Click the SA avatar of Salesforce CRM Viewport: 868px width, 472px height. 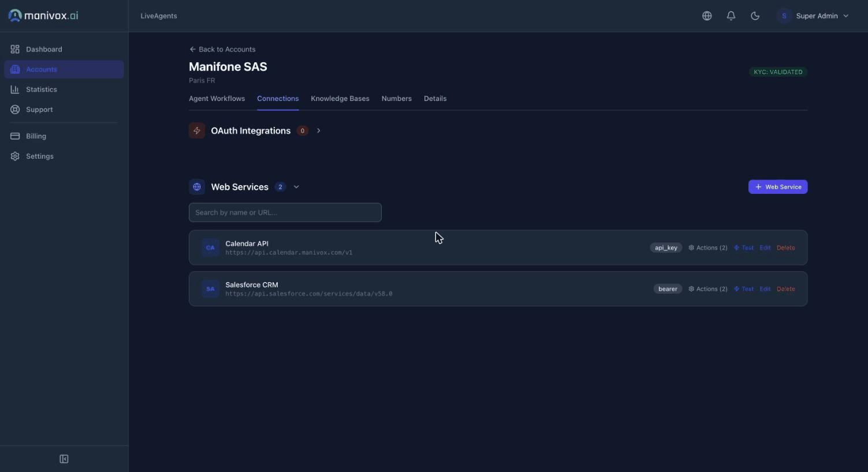pyautogui.click(x=210, y=289)
